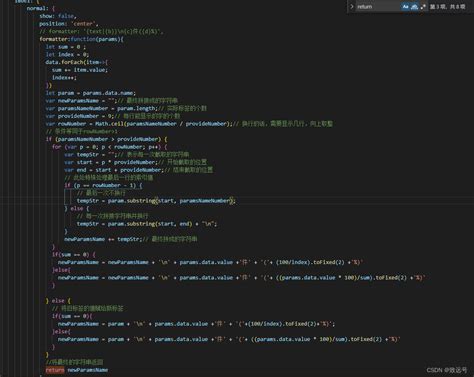The image size is (474, 377).
Task: Click the highlighted 'return' keyword at bottom
Action: [55, 370]
